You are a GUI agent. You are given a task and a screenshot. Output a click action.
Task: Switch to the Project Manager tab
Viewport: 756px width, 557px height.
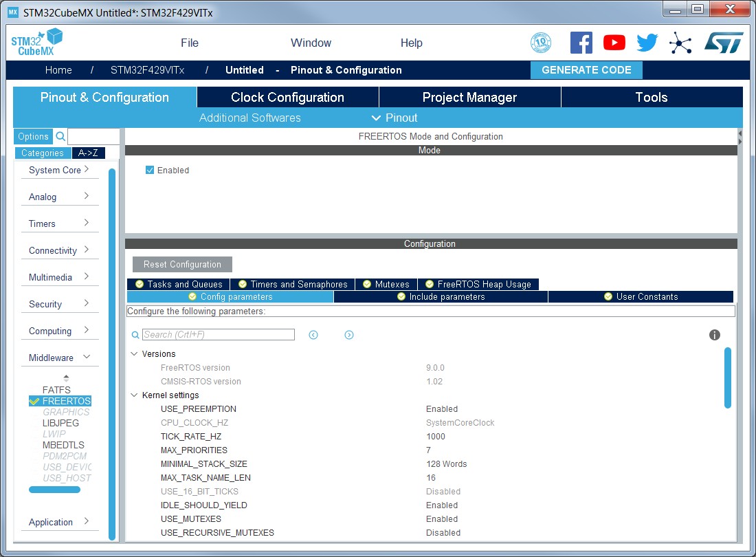469,97
